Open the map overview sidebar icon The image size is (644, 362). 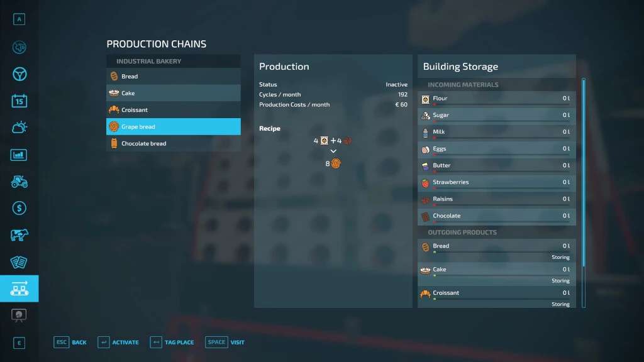click(19, 47)
